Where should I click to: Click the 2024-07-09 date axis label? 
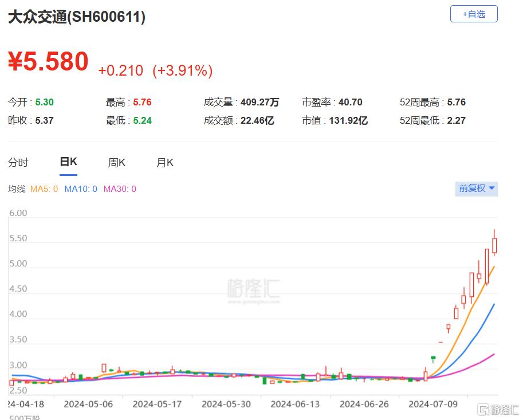pos(433,405)
